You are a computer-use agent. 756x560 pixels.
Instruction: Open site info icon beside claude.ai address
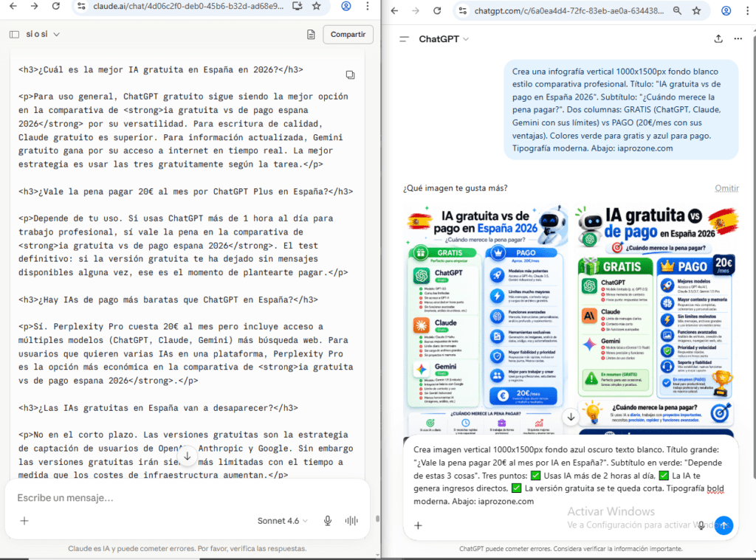tap(81, 6)
